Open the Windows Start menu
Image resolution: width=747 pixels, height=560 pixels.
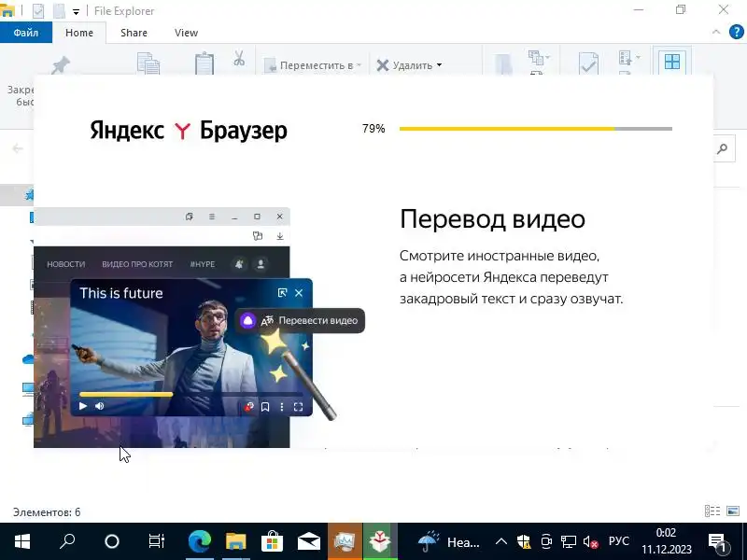point(21,541)
